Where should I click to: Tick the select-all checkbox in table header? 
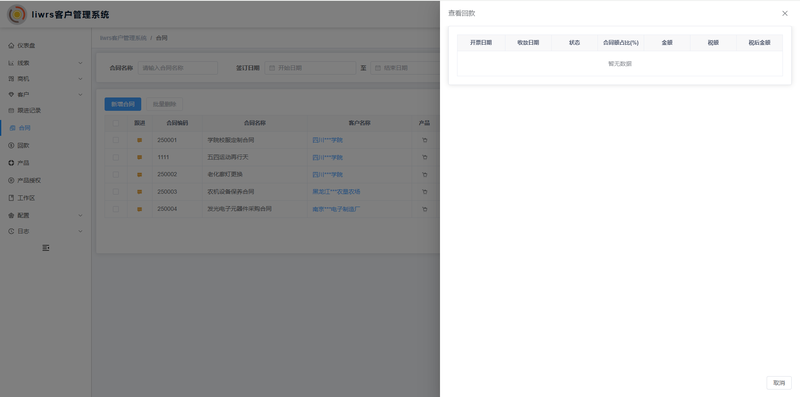pyautogui.click(x=116, y=123)
